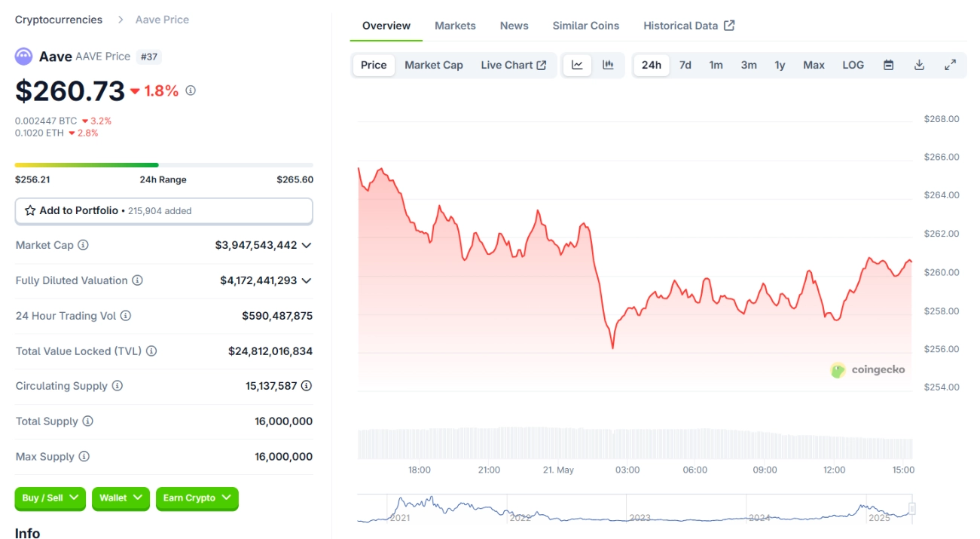Click Aave Price breadcrumb text
This screenshot has width=980, height=539.
(162, 20)
